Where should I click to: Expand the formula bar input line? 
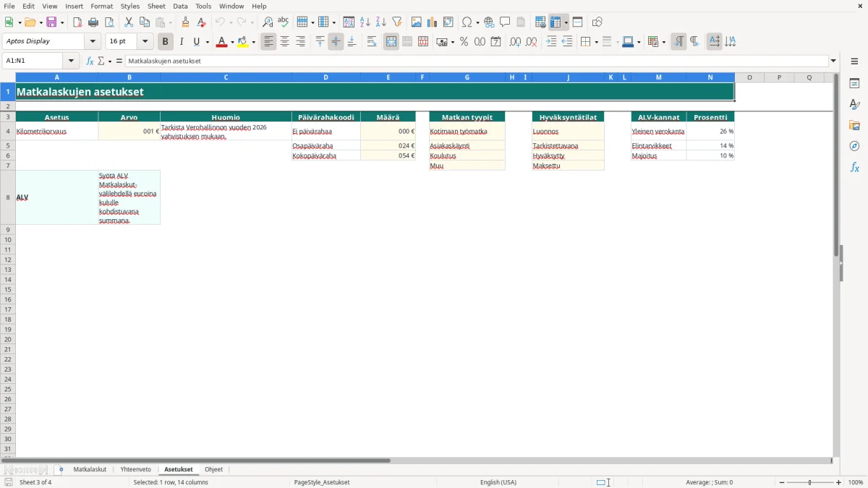click(x=833, y=61)
